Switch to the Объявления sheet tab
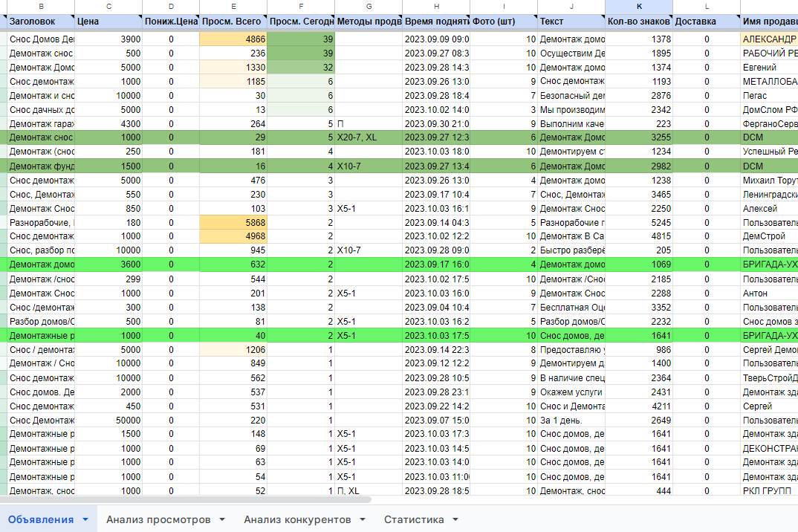 click(x=41, y=519)
